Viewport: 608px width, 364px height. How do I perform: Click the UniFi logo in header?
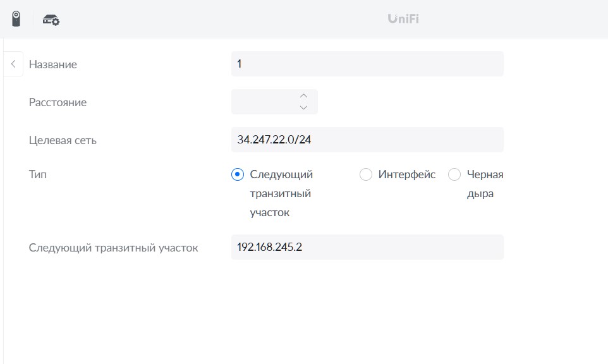[403, 18]
